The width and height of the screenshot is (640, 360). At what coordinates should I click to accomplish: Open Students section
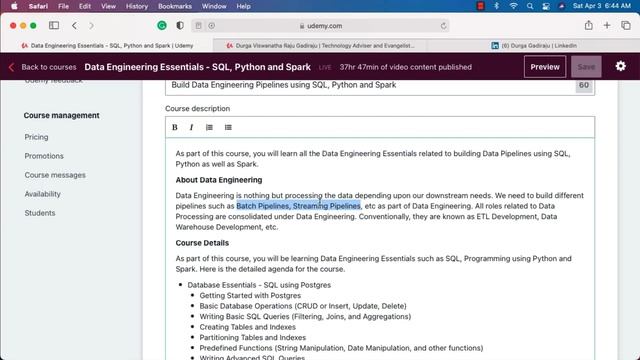click(x=40, y=213)
